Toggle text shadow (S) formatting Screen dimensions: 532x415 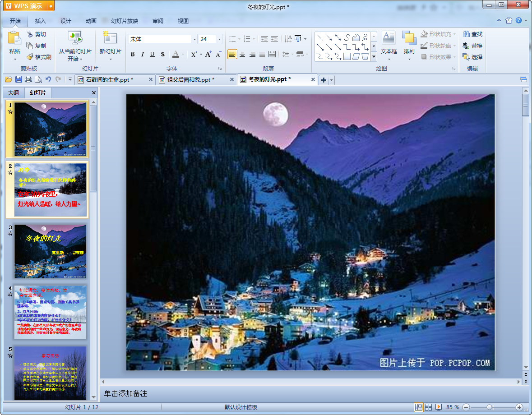pos(162,54)
